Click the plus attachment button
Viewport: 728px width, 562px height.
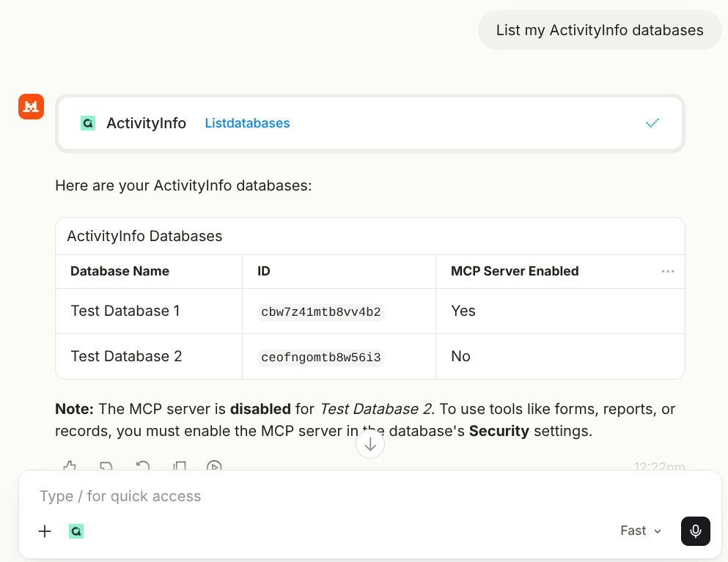coord(45,531)
